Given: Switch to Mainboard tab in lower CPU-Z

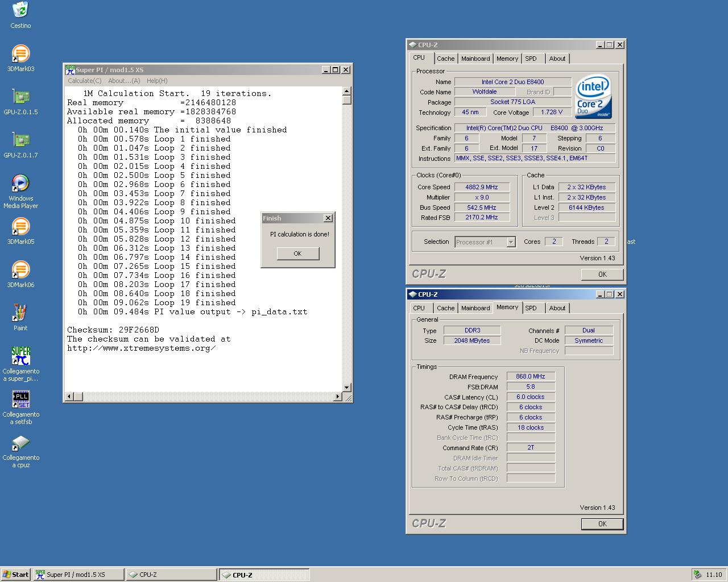Looking at the screenshot, I should tap(475, 308).
